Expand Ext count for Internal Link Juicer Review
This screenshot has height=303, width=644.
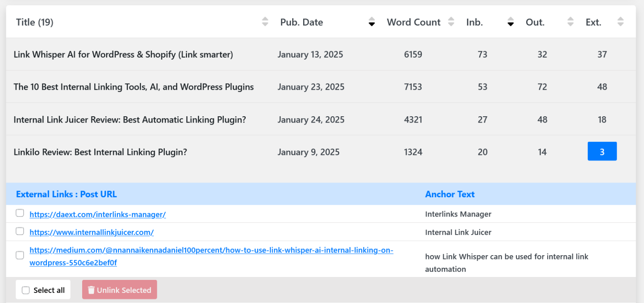pos(602,119)
